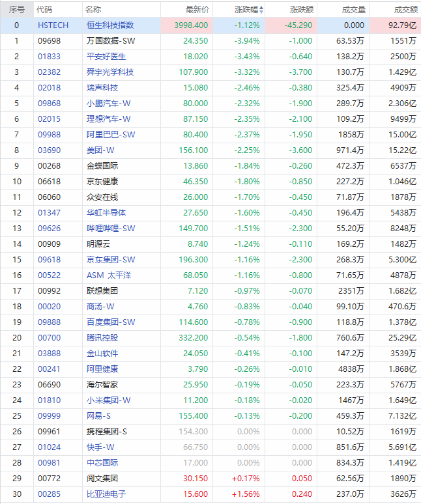Viewport: 421px width, 504px height.
Task: Click turnover 25.29亿 cell
Action: point(402,338)
